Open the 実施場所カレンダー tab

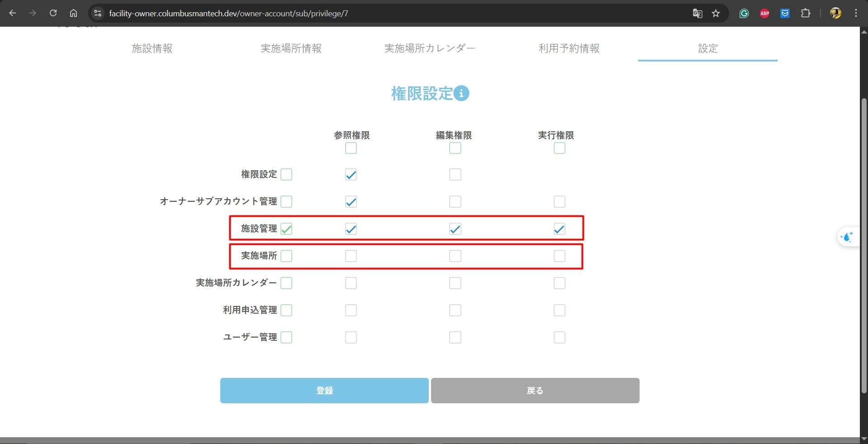pos(430,48)
